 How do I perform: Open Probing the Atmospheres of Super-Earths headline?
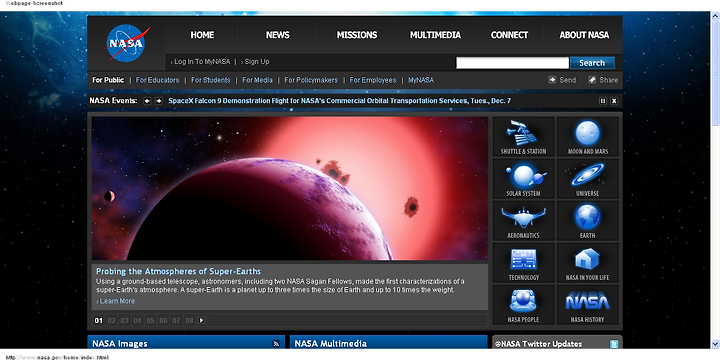(x=178, y=271)
